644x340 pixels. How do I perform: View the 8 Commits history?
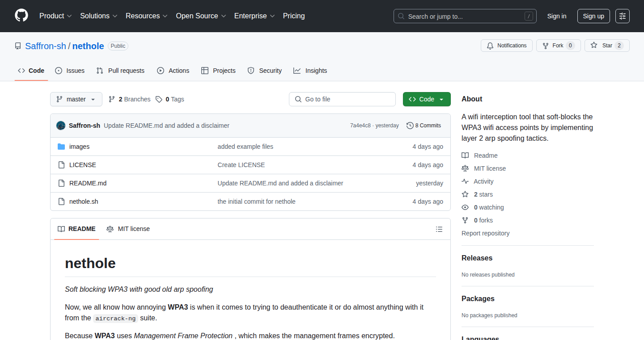tap(424, 126)
